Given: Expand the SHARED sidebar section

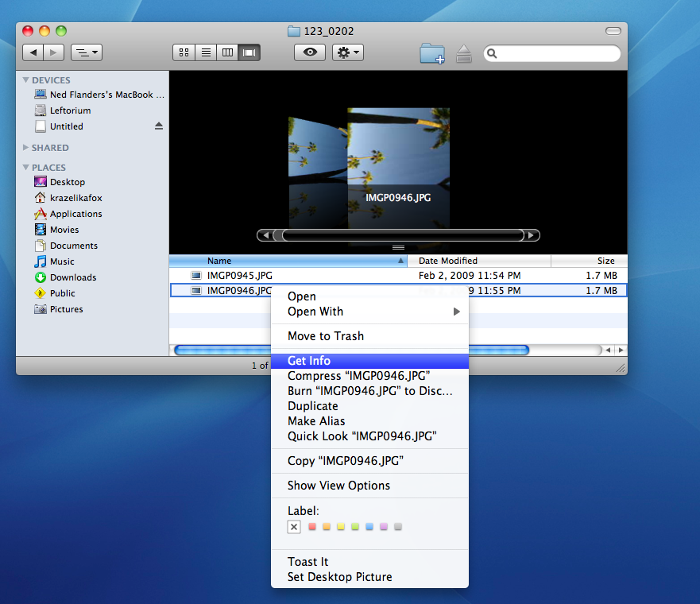Looking at the screenshot, I should click(26, 148).
